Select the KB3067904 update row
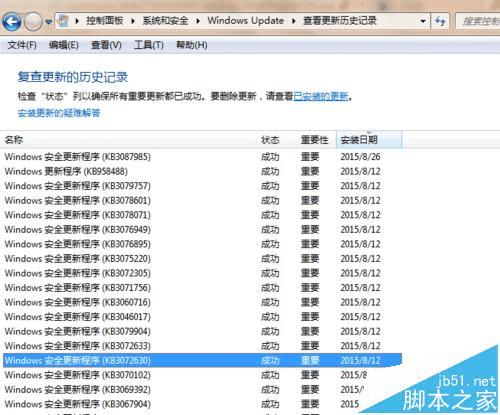 pos(202,404)
